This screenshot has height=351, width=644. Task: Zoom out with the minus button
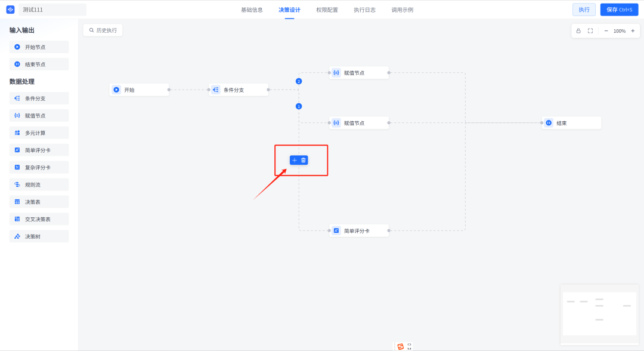606,31
